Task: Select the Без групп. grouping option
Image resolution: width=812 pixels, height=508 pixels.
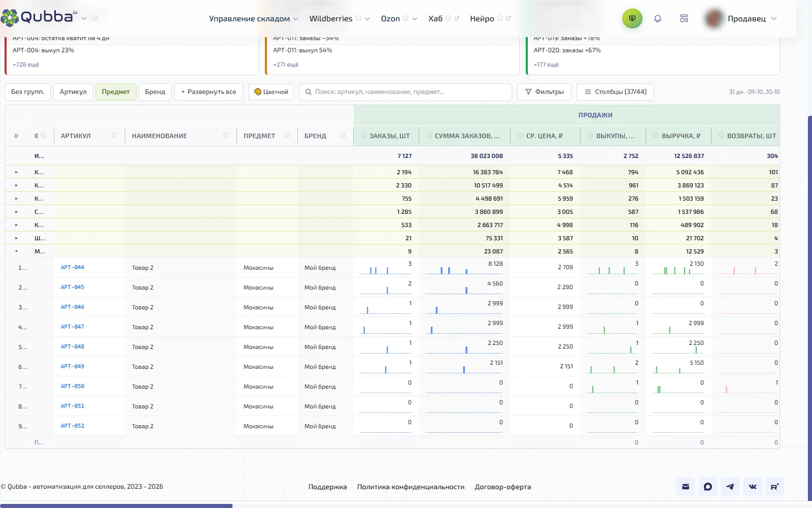Action: pos(28,92)
